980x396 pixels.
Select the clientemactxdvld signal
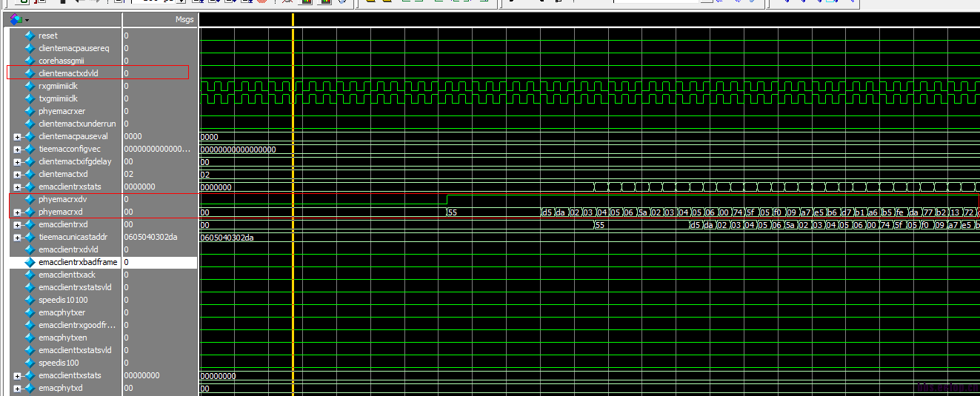68,73
